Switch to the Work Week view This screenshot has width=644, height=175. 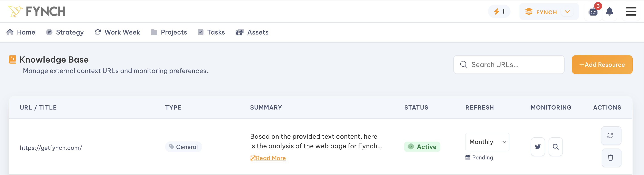point(117,32)
